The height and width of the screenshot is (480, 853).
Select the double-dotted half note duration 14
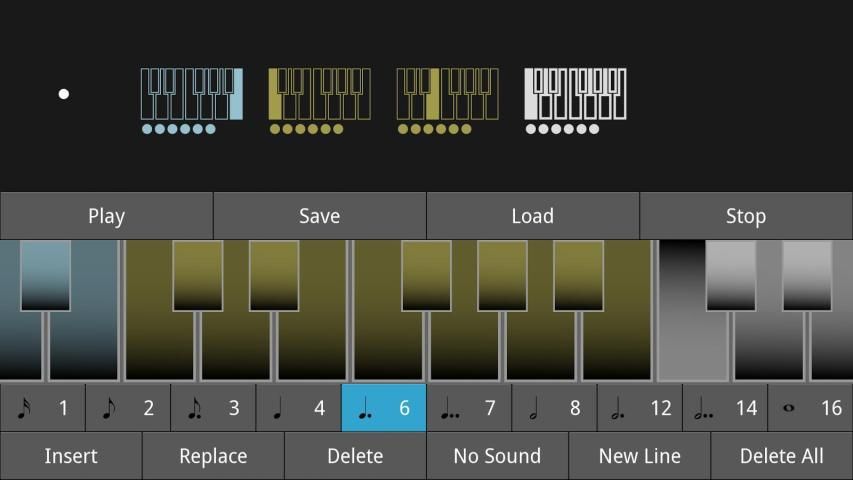(725, 408)
